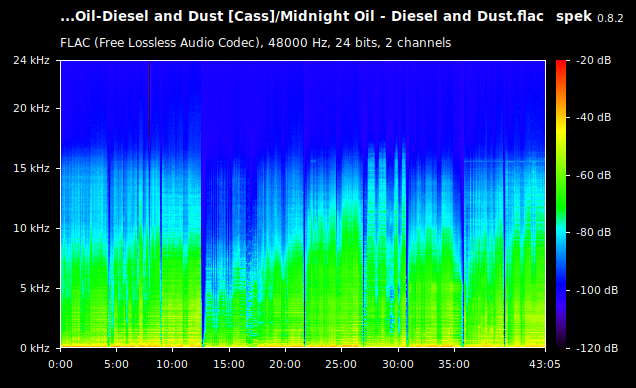Viewport: 636px width, 388px height.
Task: Select the 5 kHz axis label
Action: [x=35, y=288]
